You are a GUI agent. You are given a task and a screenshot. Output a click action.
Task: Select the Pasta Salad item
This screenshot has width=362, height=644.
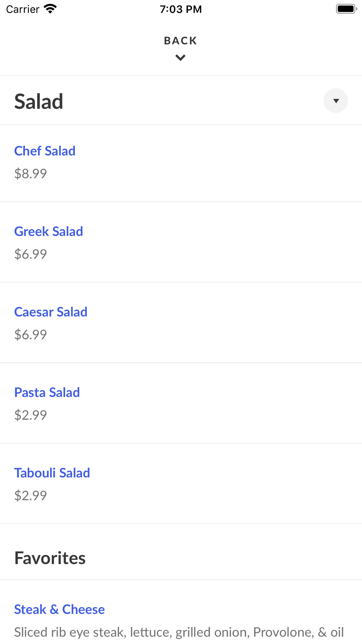[x=47, y=392]
